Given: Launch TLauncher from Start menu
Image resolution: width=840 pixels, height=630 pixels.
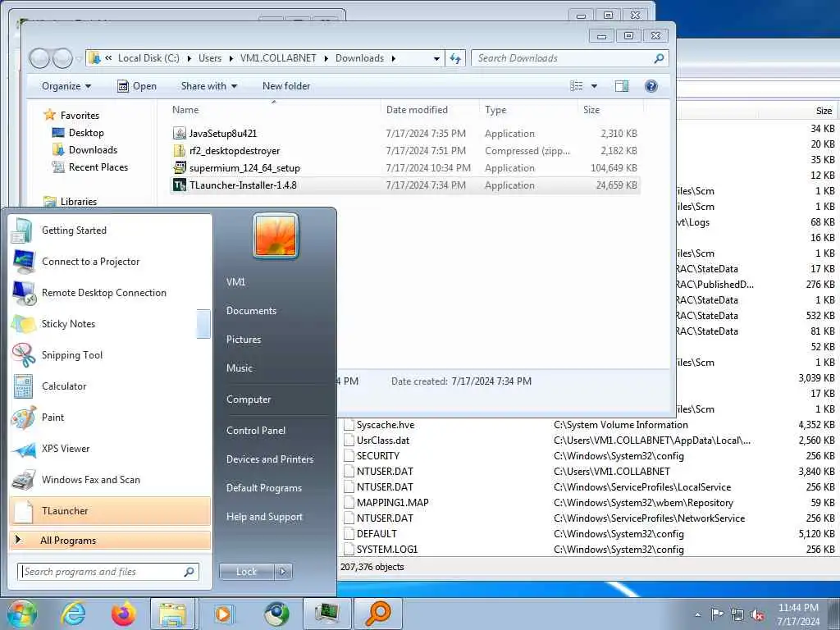Looking at the screenshot, I should (x=111, y=510).
